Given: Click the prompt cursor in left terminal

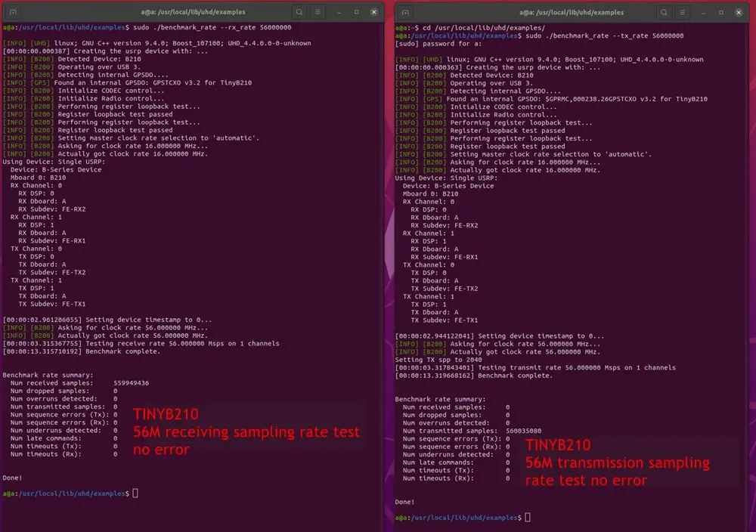Looking at the screenshot, I should click(x=135, y=493).
